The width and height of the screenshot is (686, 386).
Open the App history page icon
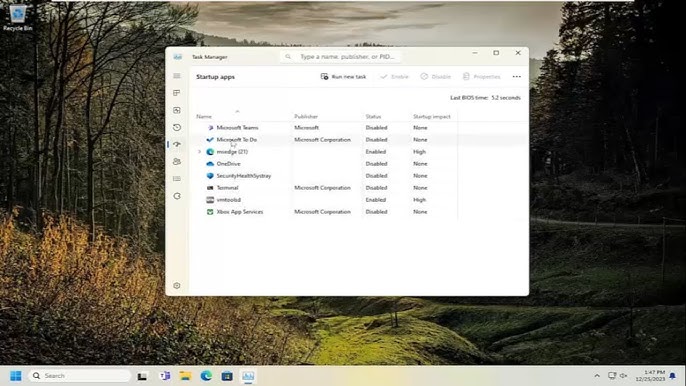(177, 127)
